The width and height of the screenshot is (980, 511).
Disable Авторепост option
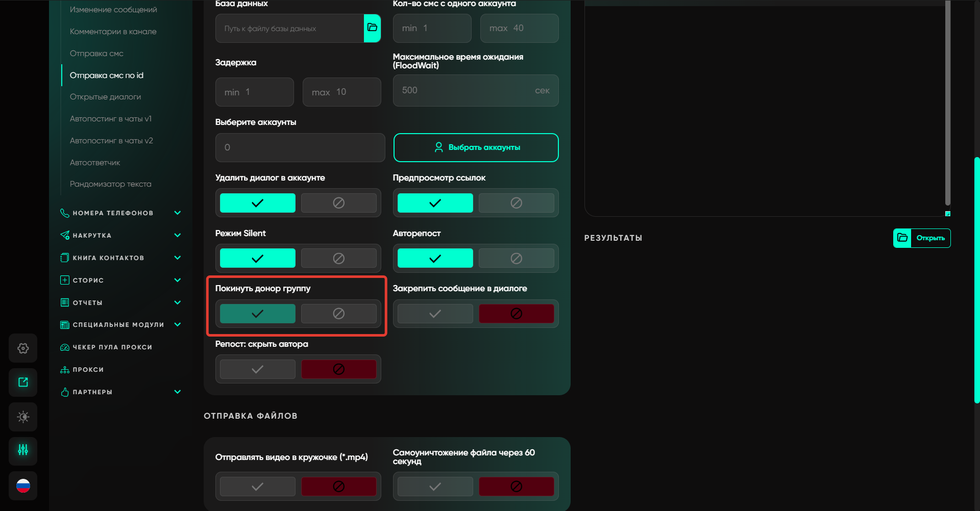[516, 259]
